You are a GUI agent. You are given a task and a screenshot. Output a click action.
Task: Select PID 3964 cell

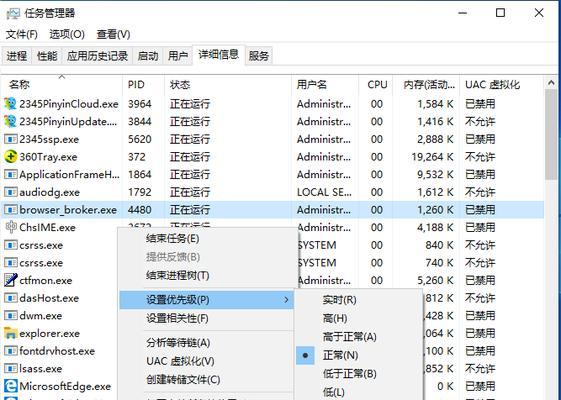click(140, 104)
